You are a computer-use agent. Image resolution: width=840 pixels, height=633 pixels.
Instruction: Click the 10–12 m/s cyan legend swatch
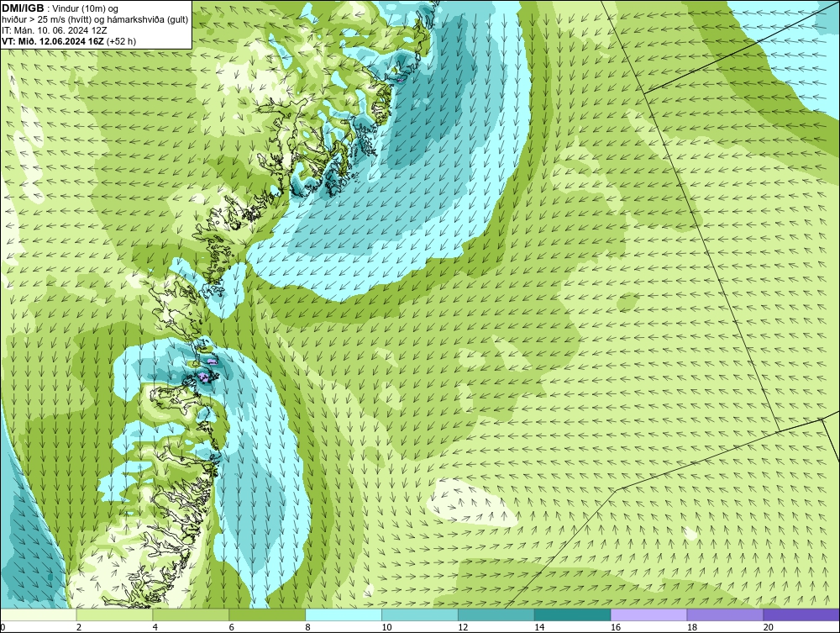420,615
